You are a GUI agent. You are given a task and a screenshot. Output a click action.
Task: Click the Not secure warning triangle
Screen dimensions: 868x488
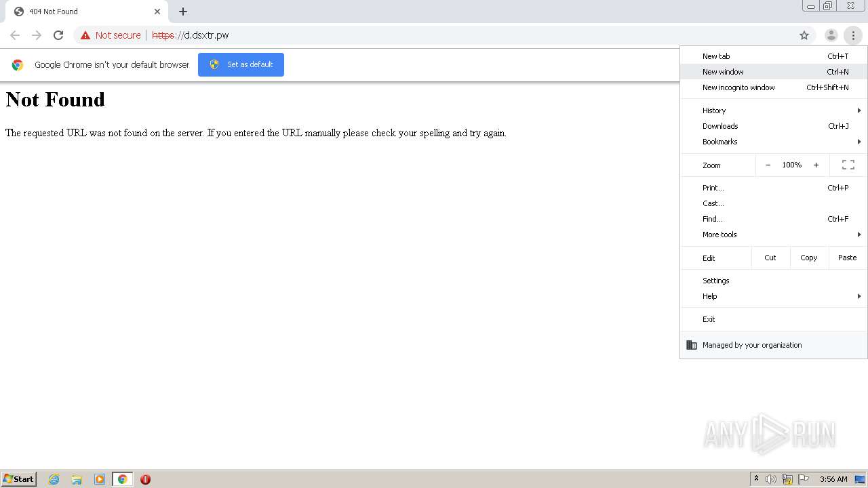[x=85, y=35]
